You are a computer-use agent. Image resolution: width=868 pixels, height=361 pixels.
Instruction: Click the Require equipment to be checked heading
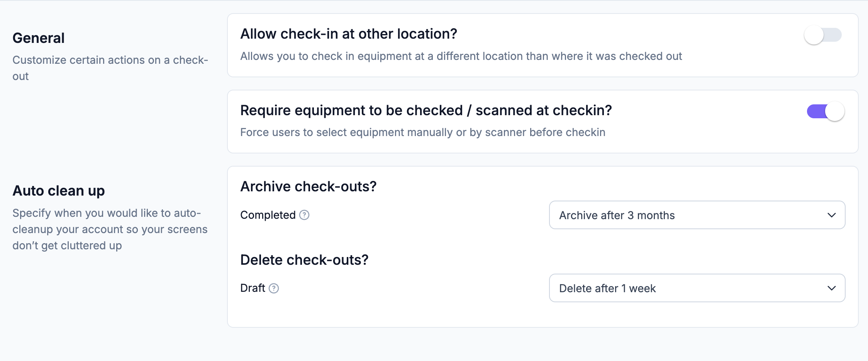click(x=426, y=111)
